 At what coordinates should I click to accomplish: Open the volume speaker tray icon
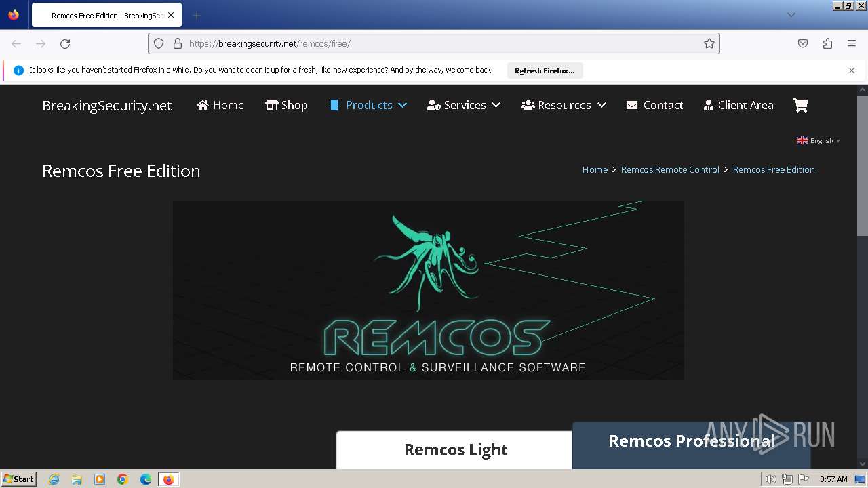pos(771,479)
